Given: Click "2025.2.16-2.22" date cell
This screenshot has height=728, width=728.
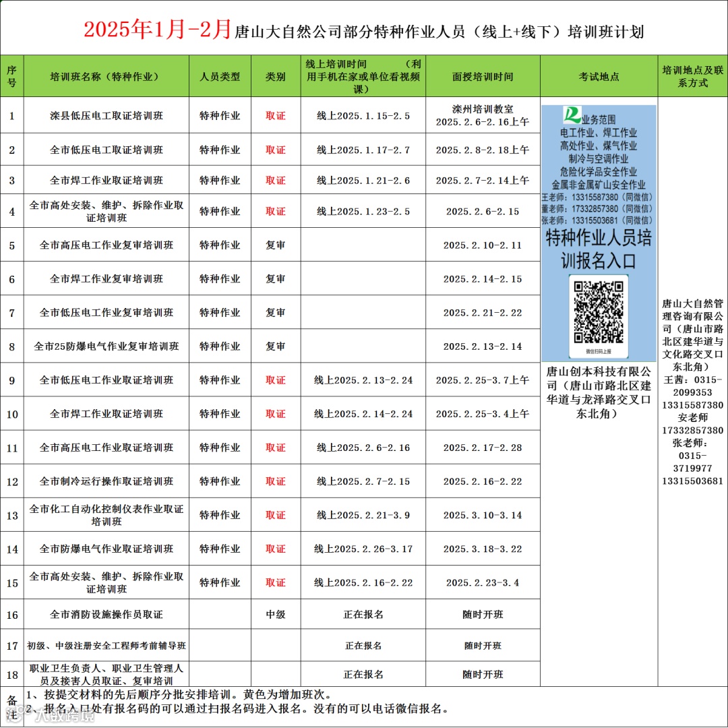Looking at the screenshot, I should tap(483, 481).
